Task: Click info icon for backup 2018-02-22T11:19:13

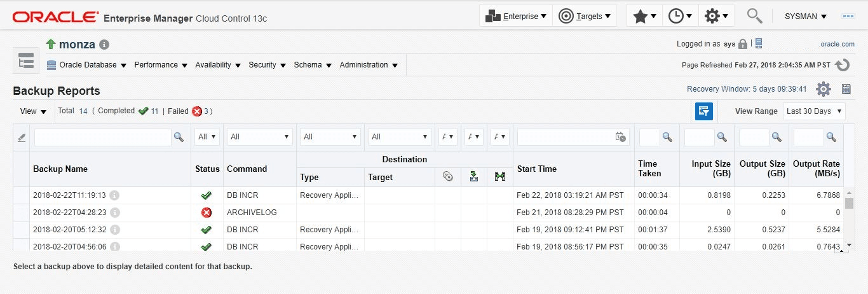Action: pos(114,195)
